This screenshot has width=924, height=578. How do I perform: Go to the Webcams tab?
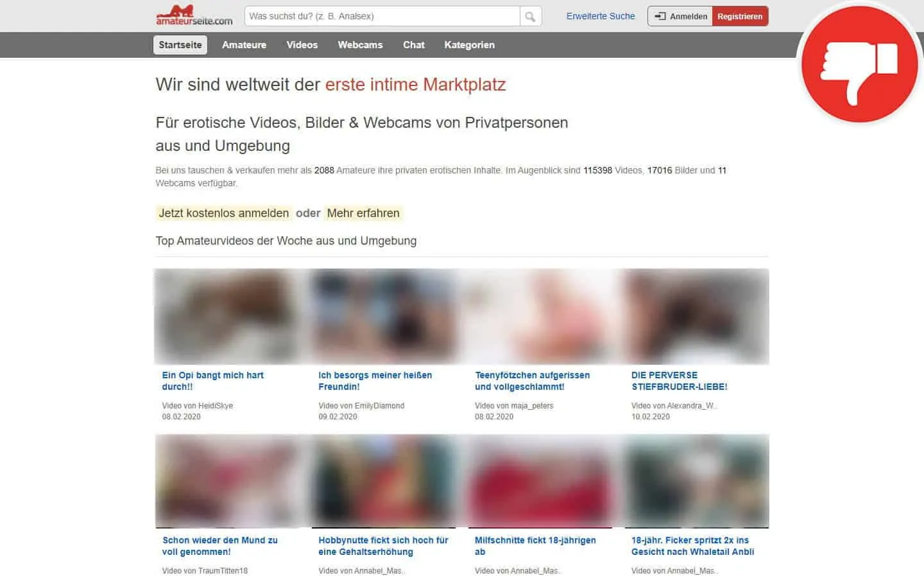(360, 45)
